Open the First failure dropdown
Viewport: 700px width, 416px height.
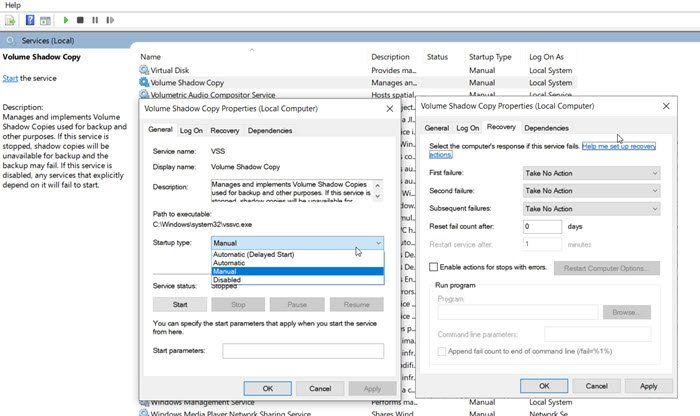(591, 173)
